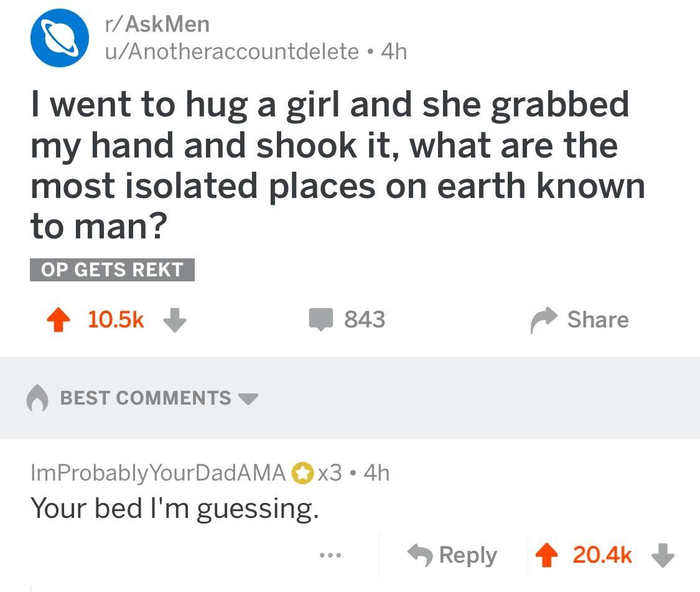This screenshot has width=700, height=592.
Task: Downvote the hug post
Action: [x=175, y=320]
